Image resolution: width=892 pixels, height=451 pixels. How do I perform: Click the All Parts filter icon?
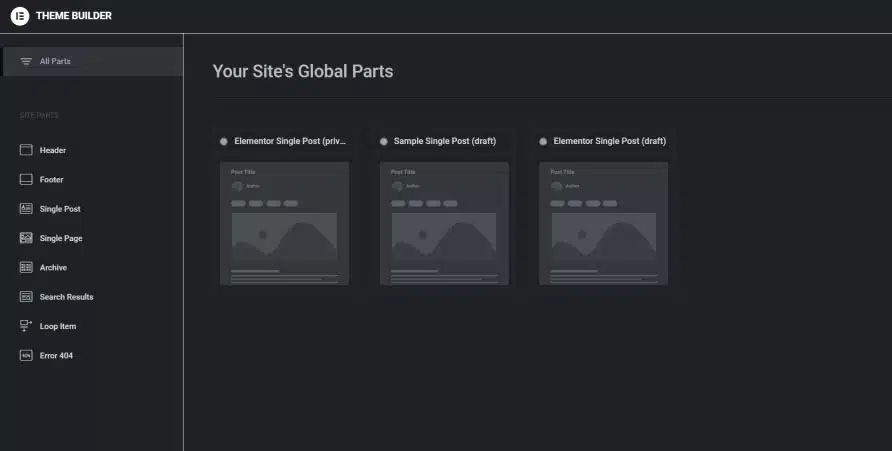tap(26, 61)
